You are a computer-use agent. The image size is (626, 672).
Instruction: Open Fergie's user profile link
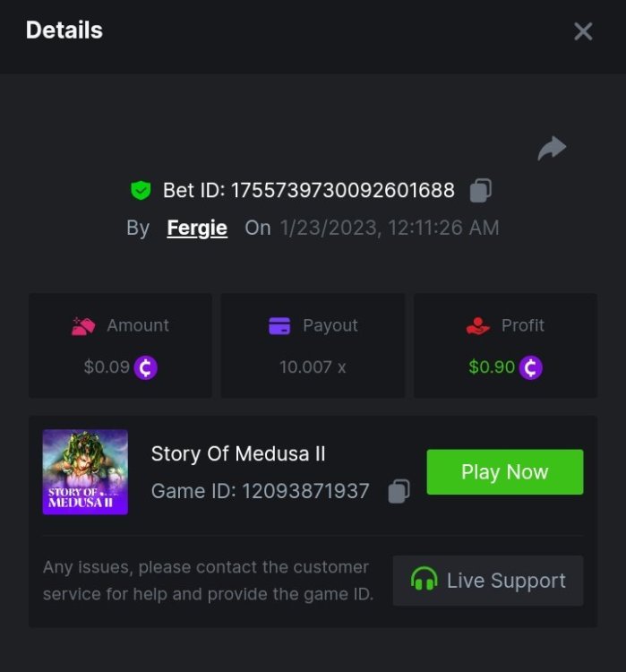[x=197, y=228]
